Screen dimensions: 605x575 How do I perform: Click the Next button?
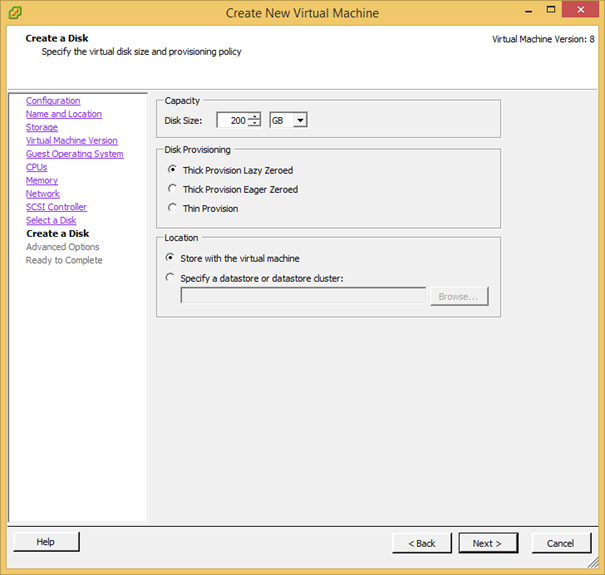(x=488, y=543)
